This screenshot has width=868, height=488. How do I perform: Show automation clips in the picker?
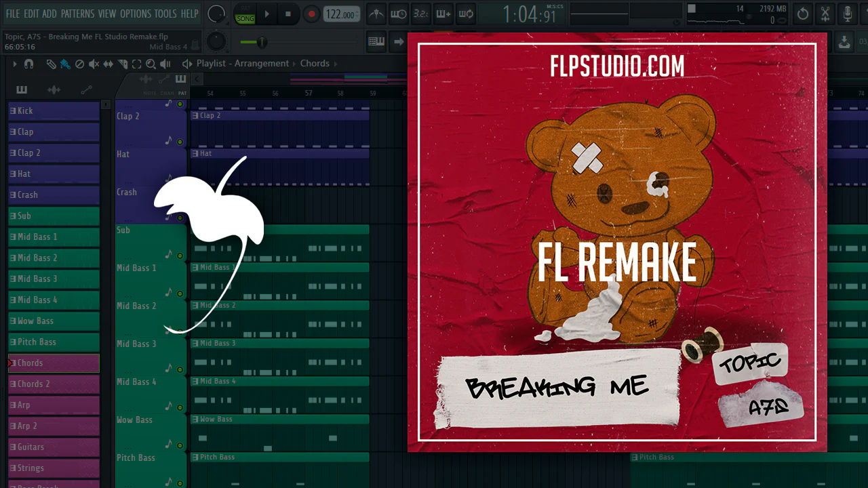pyautogui.click(x=86, y=90)
